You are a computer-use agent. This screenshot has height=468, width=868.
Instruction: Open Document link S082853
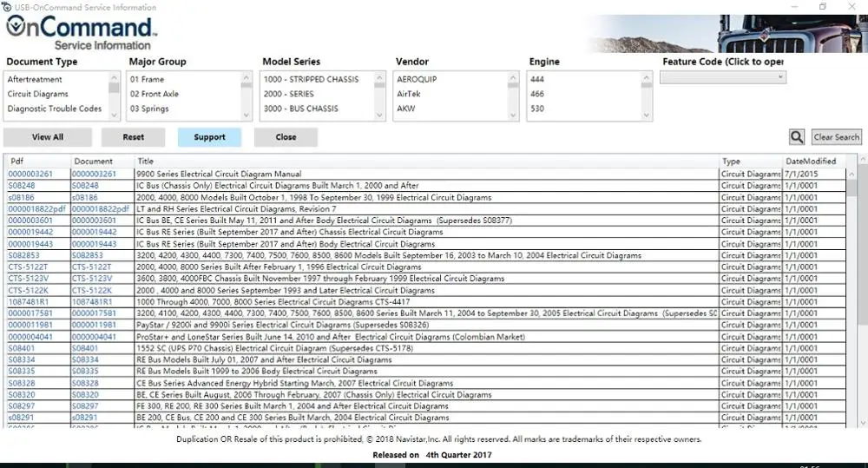[88, 255]
